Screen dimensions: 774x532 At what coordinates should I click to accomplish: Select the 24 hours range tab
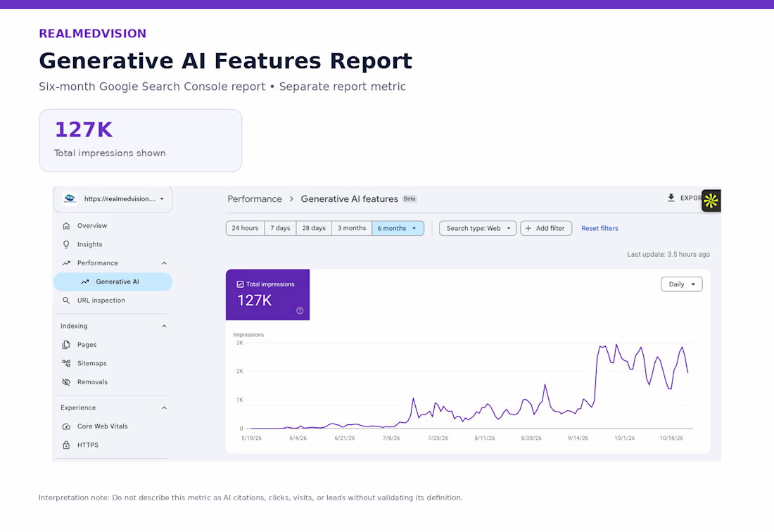246,228
